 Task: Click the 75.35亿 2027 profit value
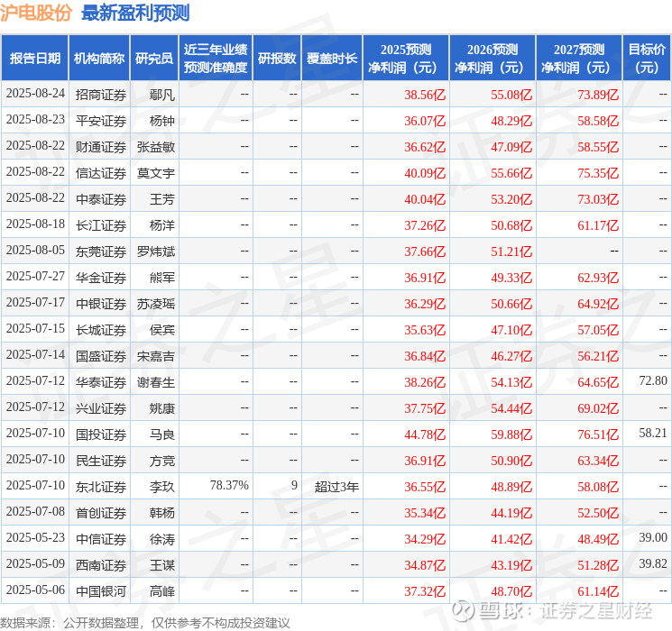[x=598, y=173]
